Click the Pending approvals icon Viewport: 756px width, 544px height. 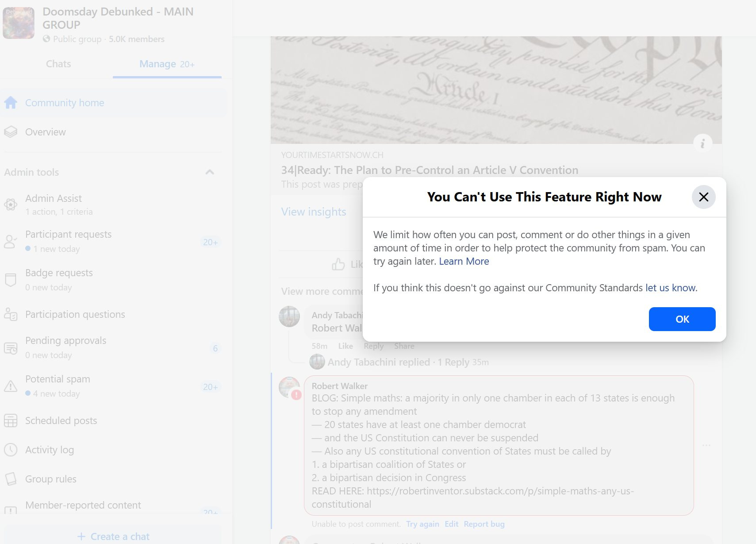(11, 348)
